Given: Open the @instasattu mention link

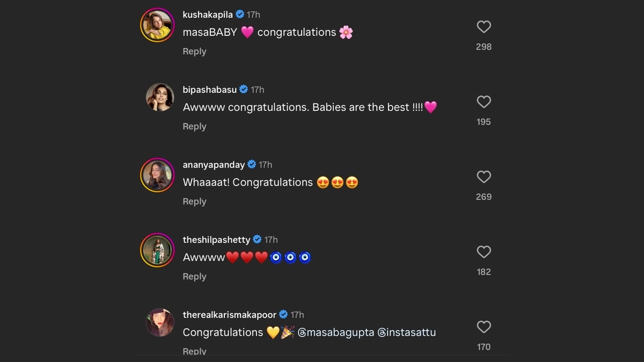Looking at the screenshot, I should (x=407, y=333).
